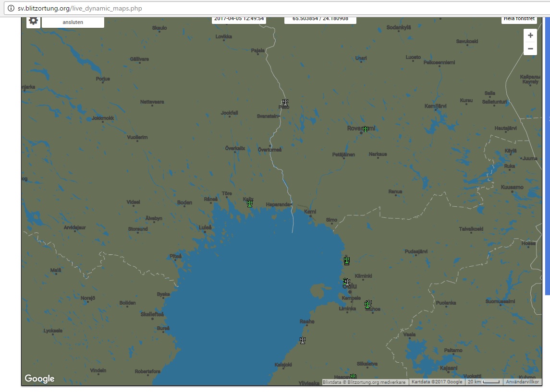Select the green station icon near Muhos
Screen dimensions: 550x392
pos(368,304)
